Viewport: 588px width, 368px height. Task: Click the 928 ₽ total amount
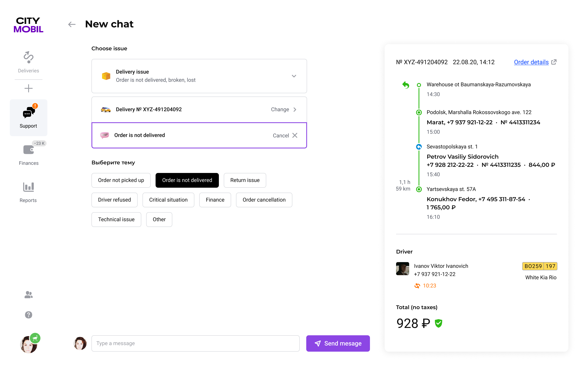point(413,323)
